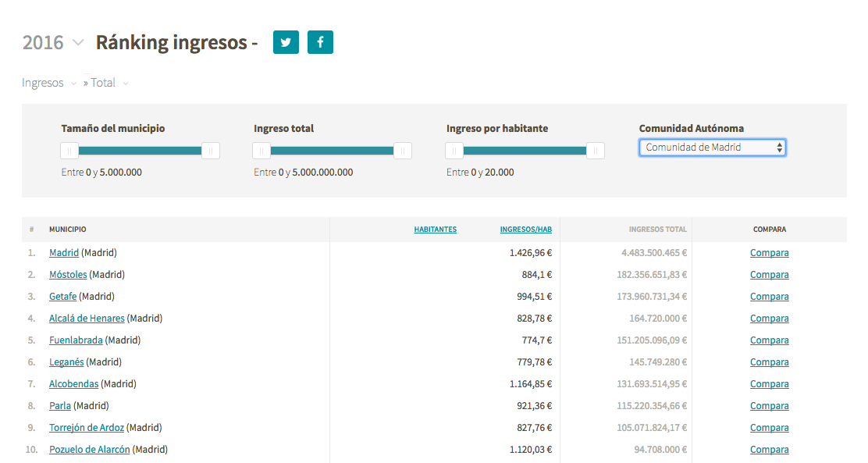Click Compara for Móstoles row

[x=770, y=275]
